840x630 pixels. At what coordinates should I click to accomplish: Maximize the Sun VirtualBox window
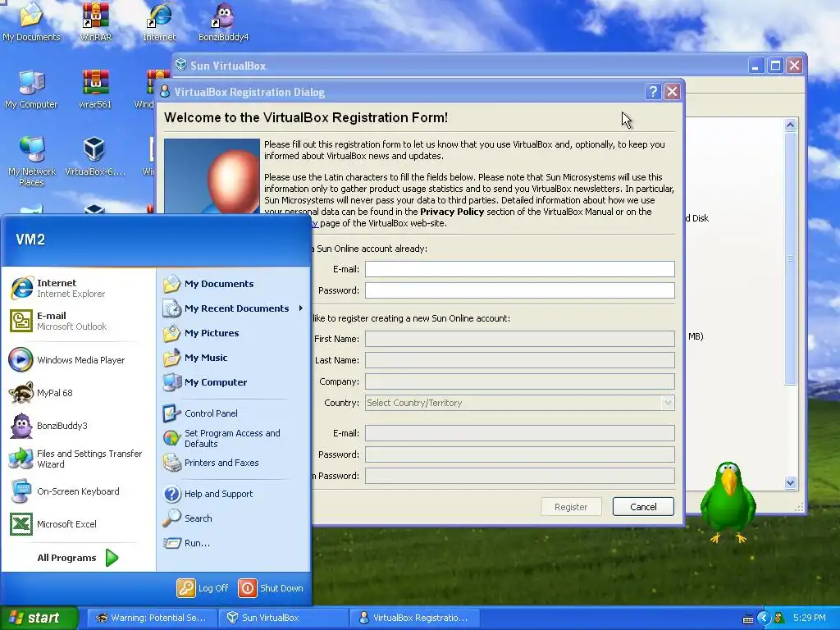pos(774,66)
